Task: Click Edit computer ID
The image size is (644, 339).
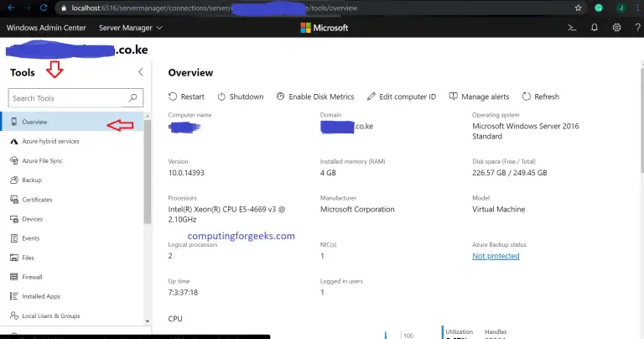Action: 401,96
